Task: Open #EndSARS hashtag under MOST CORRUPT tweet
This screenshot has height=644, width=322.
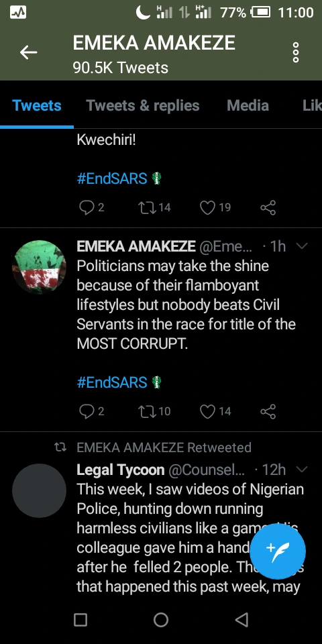Action: click(x=112, y=382)
